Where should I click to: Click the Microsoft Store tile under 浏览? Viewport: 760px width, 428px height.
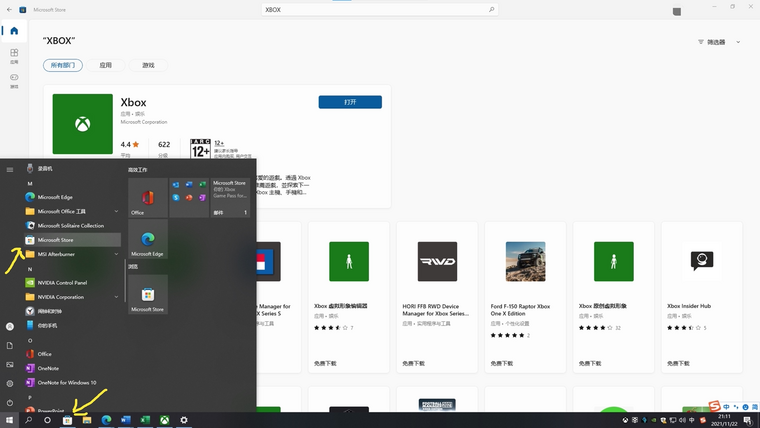point(148,294)
